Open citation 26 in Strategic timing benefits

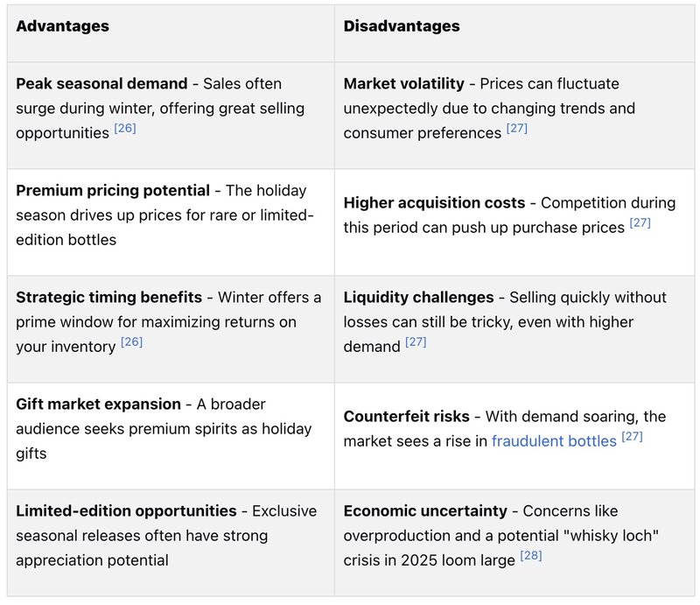tap(132, 341)
